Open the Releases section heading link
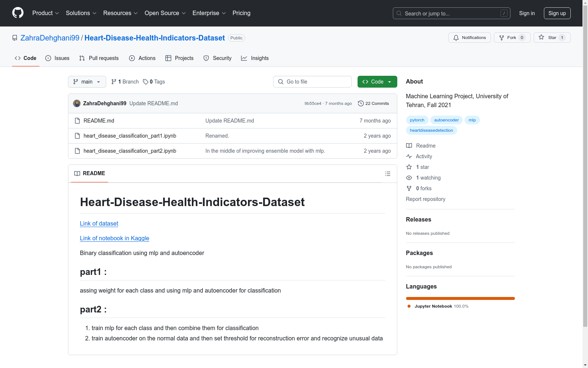This screenshot has width=588, height=368. [x=419, y=219]
